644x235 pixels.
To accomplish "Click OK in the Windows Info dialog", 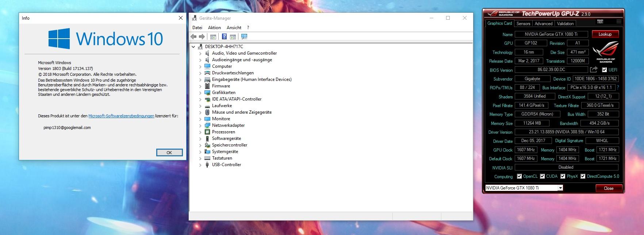I will coord(169,153).
